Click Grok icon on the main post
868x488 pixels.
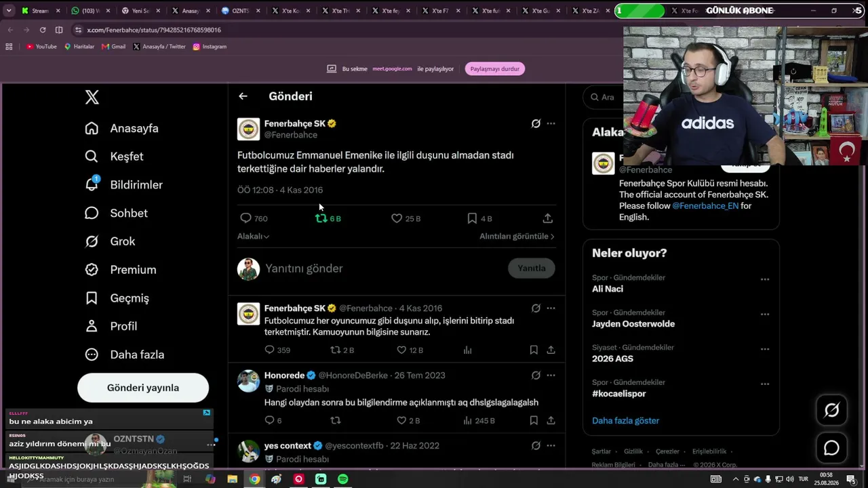tap(536, 123)
